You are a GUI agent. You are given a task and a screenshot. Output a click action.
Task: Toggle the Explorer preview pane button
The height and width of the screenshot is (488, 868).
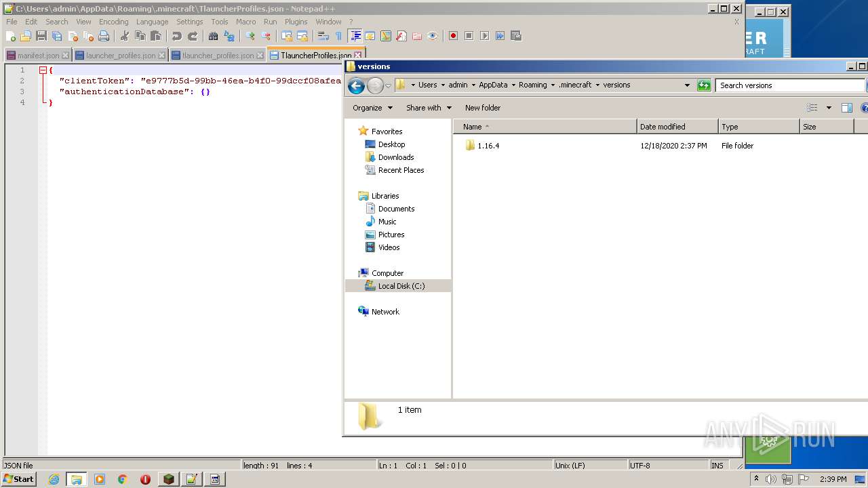tap(846, 108)
